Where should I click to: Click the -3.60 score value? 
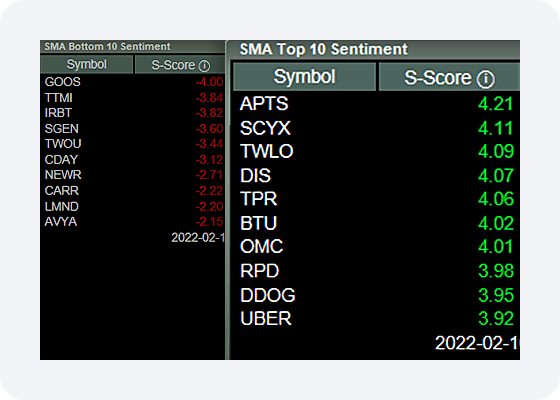209,129
